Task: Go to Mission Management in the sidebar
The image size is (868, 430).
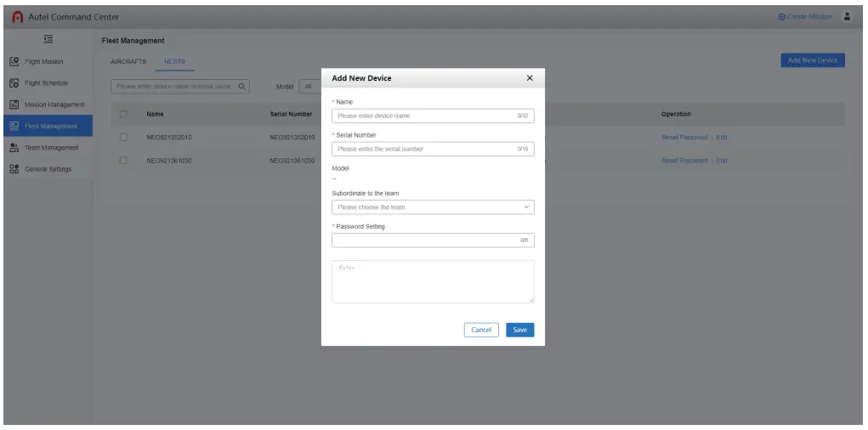Action: (x=47, y=105)
